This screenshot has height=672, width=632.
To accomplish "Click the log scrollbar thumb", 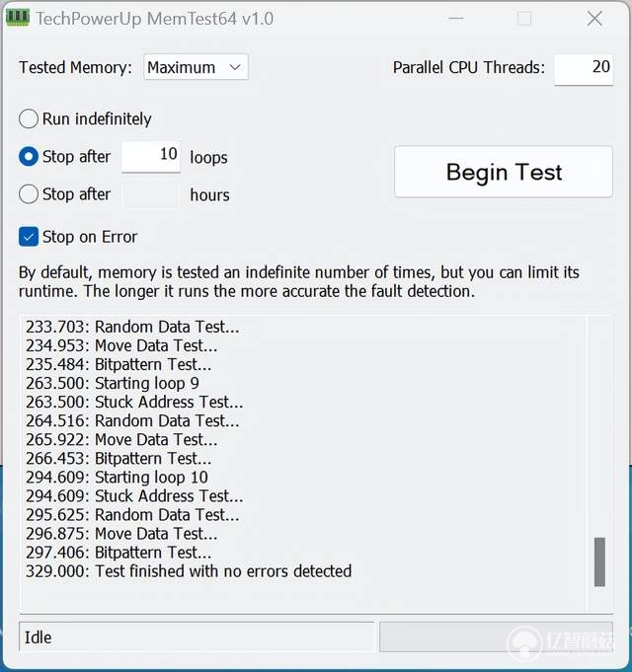I will [x=599, y=561].
